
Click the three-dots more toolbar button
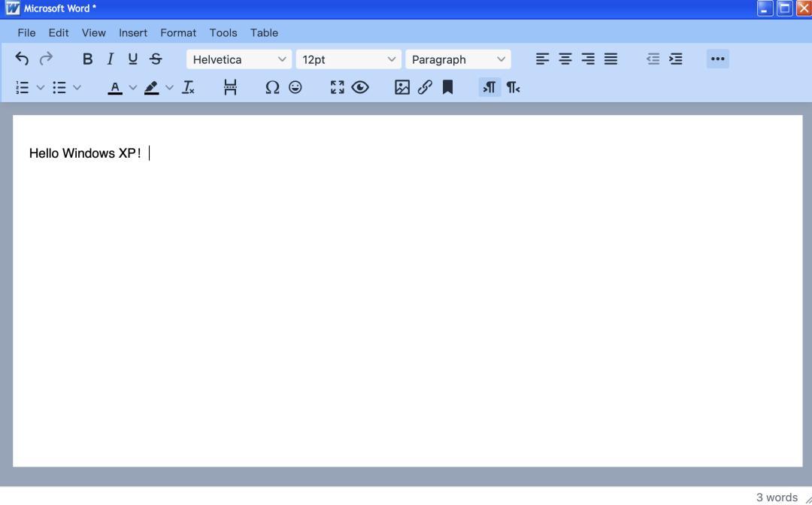(718, 59)
